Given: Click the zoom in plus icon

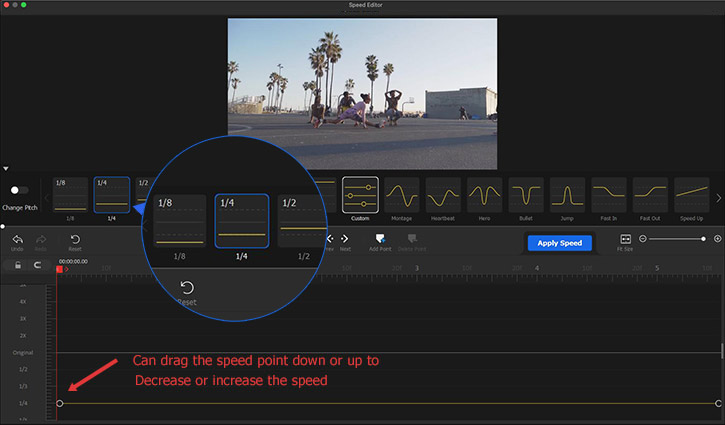Looking at the screenshot, I should tap(717, 239).
